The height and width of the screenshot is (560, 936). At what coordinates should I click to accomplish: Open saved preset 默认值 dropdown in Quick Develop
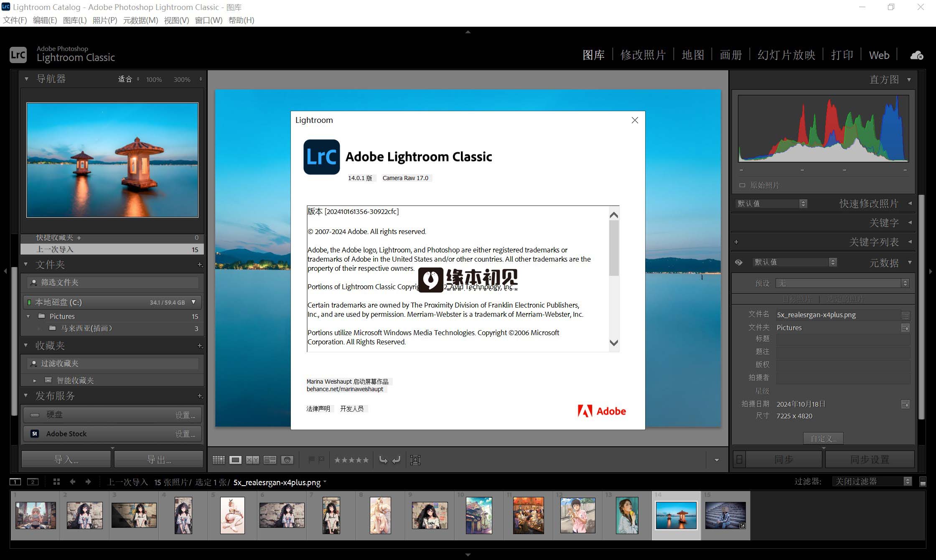[771, 204]
